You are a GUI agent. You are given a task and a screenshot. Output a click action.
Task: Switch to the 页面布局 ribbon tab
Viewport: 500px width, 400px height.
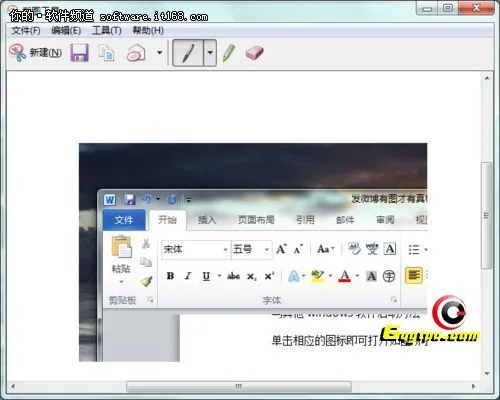(x=256, y=220)
